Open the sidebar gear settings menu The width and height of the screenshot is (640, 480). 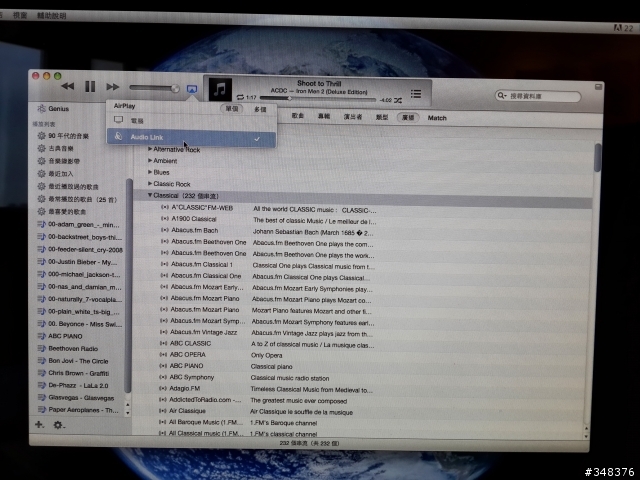point(58,425)
